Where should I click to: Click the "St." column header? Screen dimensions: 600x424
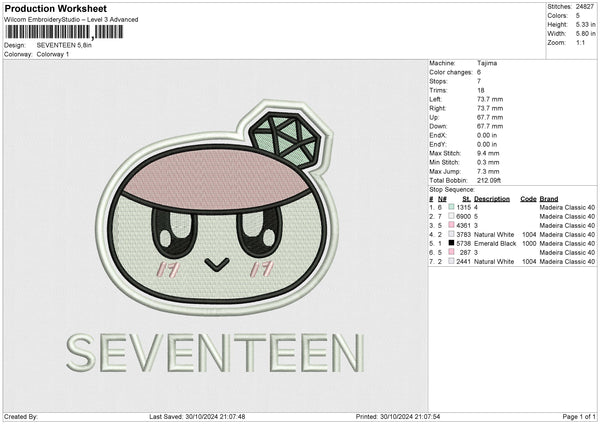point(466,199)
